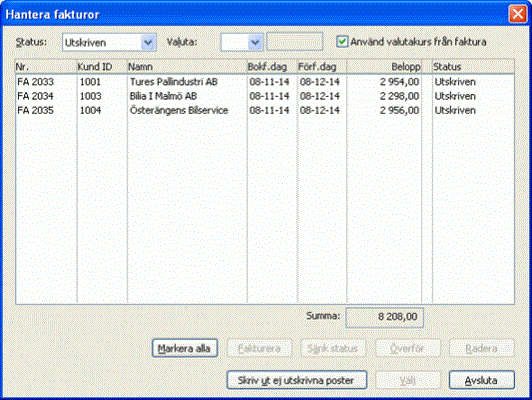Sort by the Status column header
The width and height of the screenshot is (532, 400).
coord(473,67)
